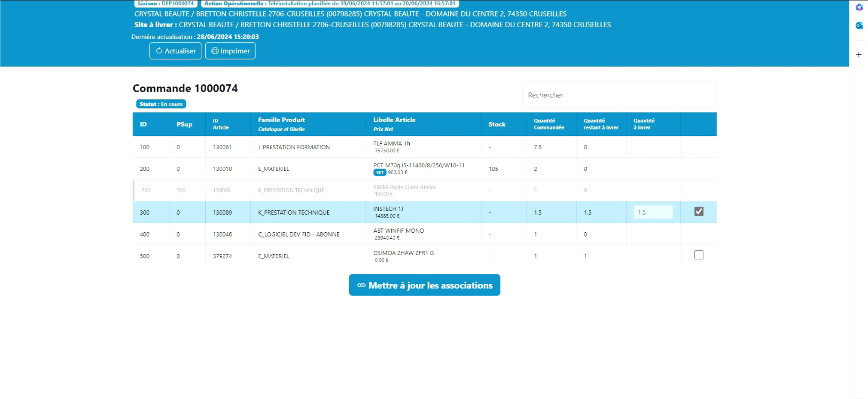Uncheck the checkbox on row 300
This screenshot has width=868, height=399.
[x=699, y=211]
